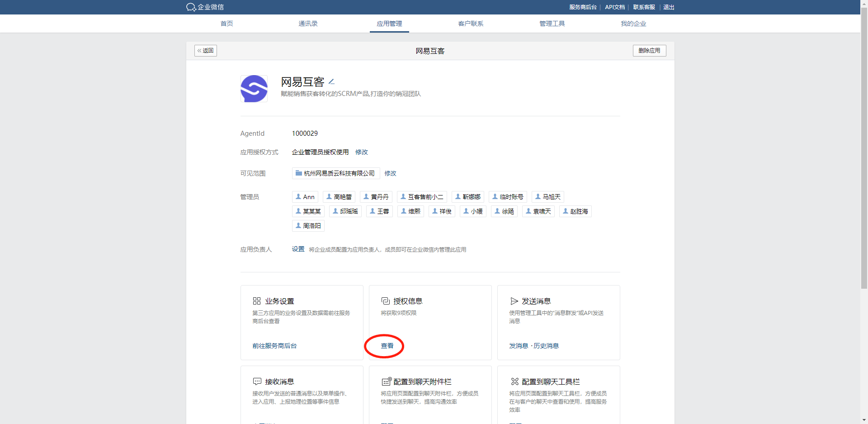
Task: Click the 业务设置 grid icon
Action: pyautogui.click(x=257, y=301)
